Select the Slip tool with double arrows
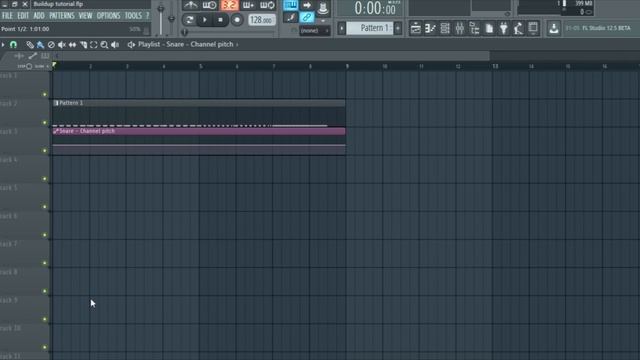Screen dimensions: 640x360 pos(72,44)
